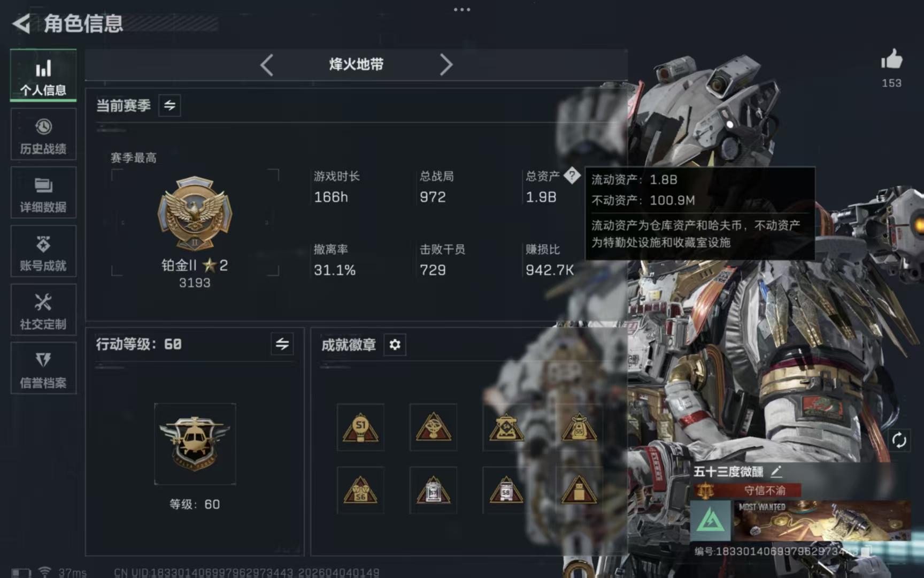Select the S6 achievement badge
This screenshot has width=924, height=578.
[x=360, y=490]
